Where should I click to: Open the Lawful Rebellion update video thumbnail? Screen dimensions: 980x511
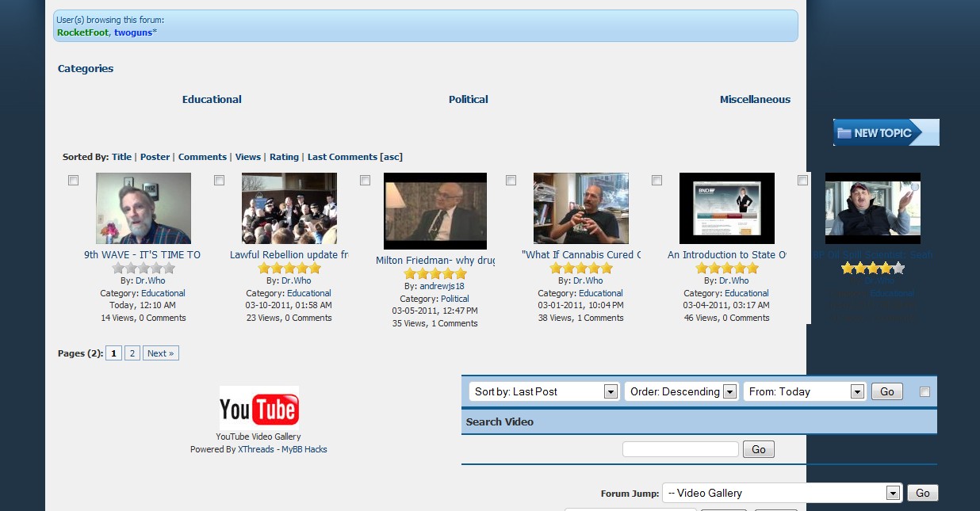(x=289, y=208)
